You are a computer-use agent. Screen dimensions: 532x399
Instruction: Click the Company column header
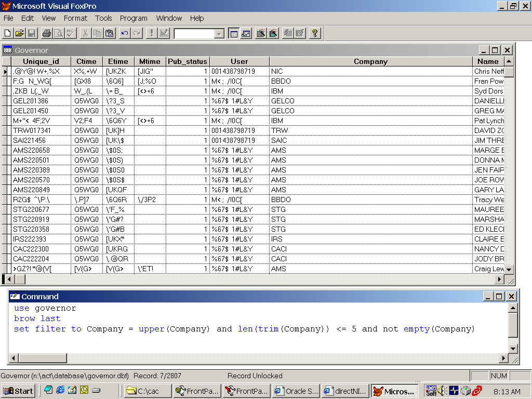tap(370, 61)
